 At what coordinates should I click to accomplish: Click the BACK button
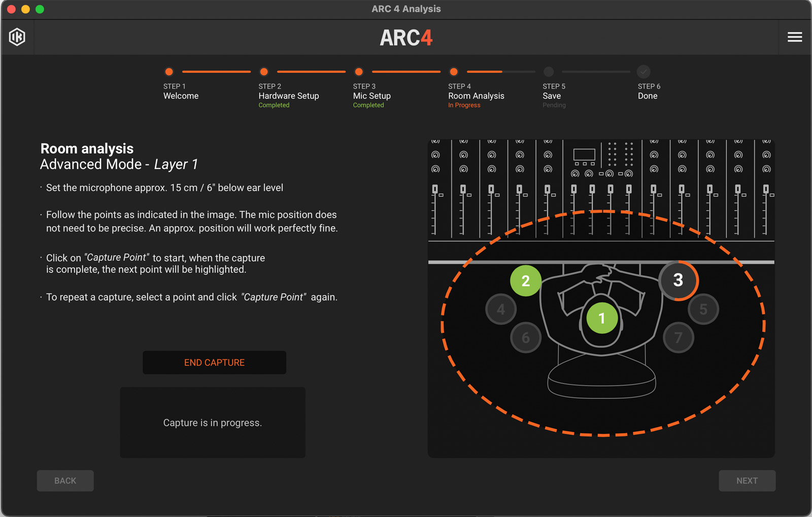click(x=65, y=480)
